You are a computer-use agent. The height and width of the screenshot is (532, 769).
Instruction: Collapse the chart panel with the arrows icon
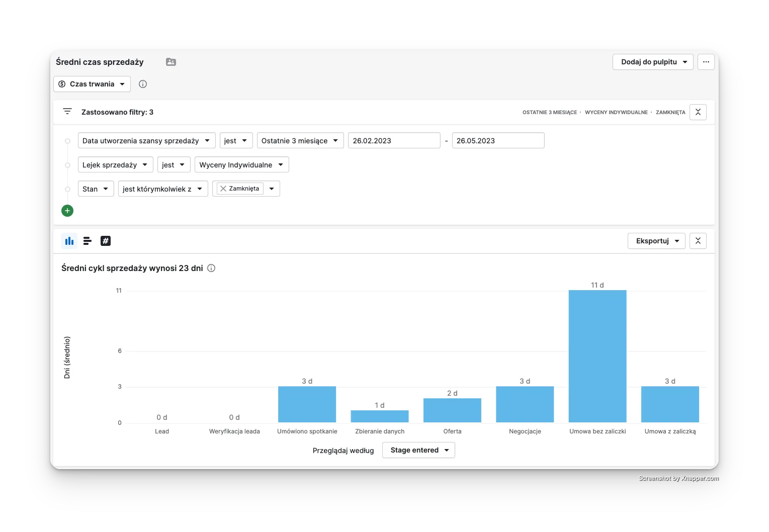[698, 241]
